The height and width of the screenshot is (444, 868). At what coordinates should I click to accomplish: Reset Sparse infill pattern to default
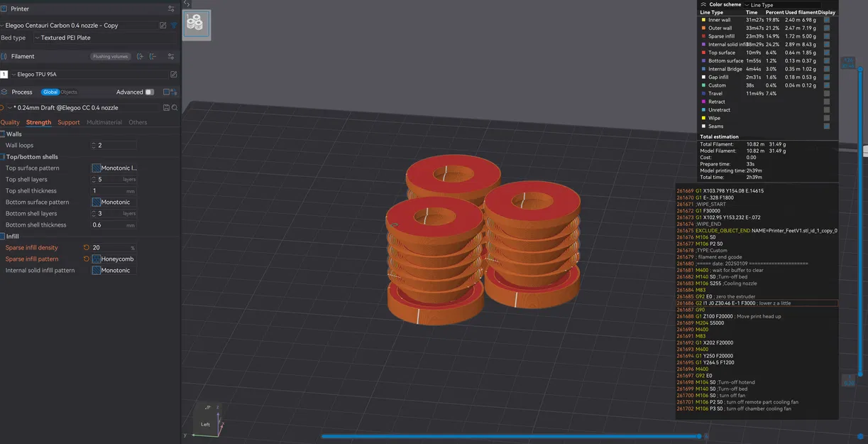coord(87,259)
